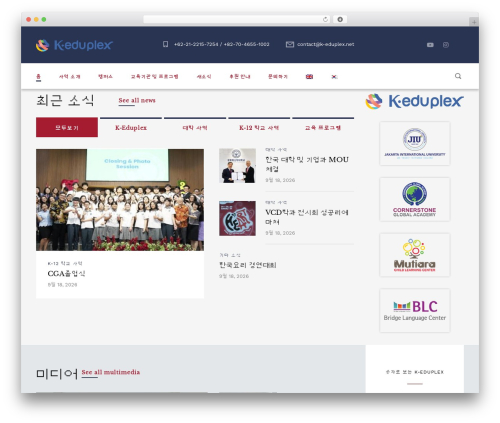The height and width of the screenshot is (423, 500).
Task: Click the Jakarta International University logo
Action: tap(415, 143)
